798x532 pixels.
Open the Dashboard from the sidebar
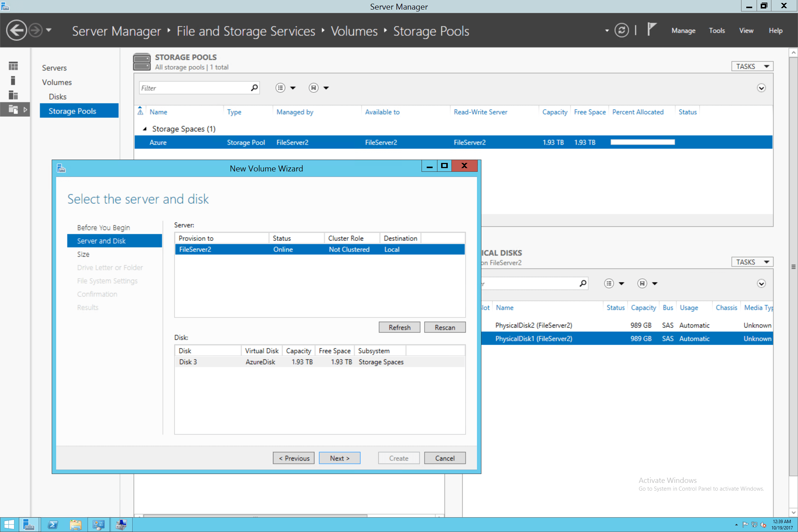point(13,65)
